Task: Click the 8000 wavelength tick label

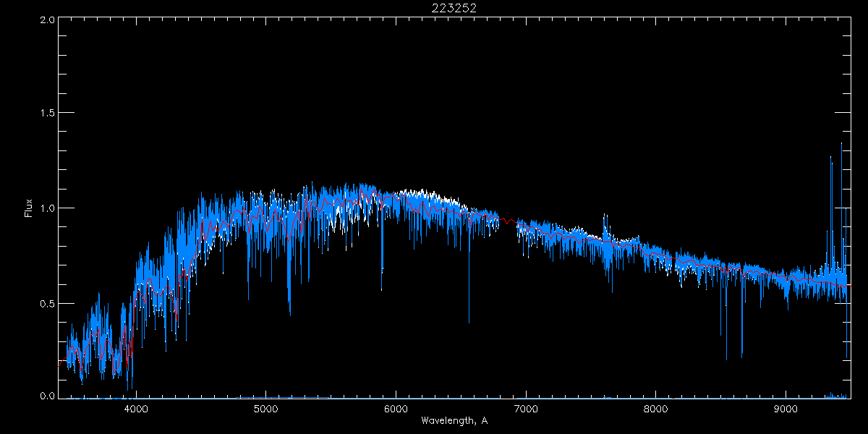Action: point(656,409)
